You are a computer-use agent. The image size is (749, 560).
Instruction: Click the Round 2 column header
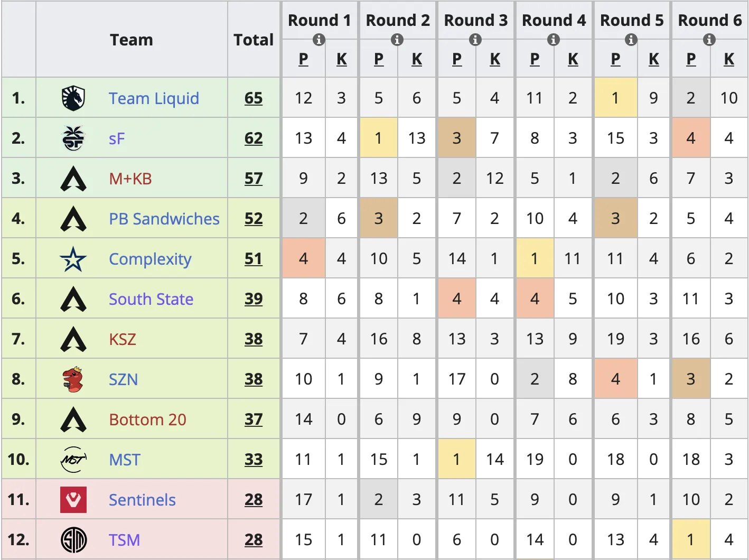click(398, 20)
